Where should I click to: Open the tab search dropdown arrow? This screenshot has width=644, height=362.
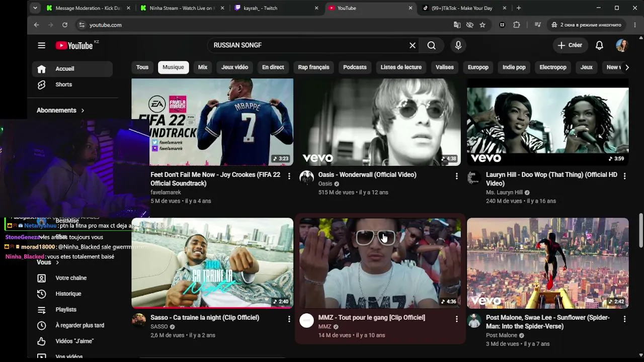click(35, 8)
